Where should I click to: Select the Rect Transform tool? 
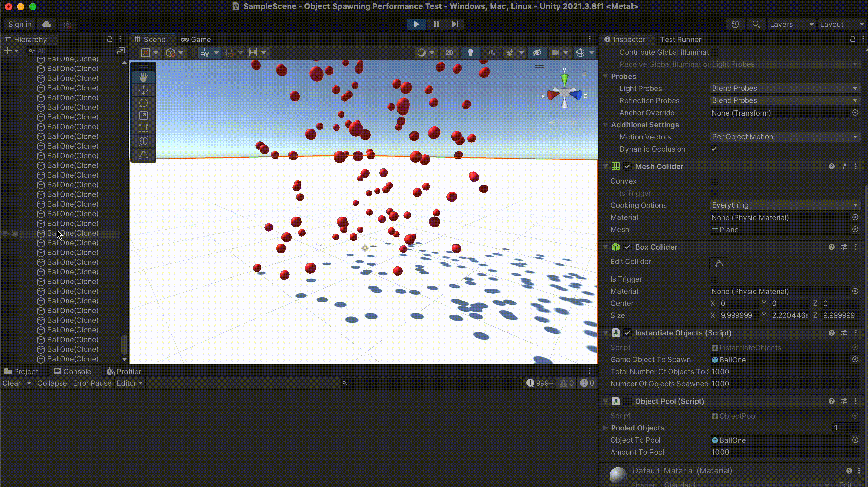[x=143, y=128]
